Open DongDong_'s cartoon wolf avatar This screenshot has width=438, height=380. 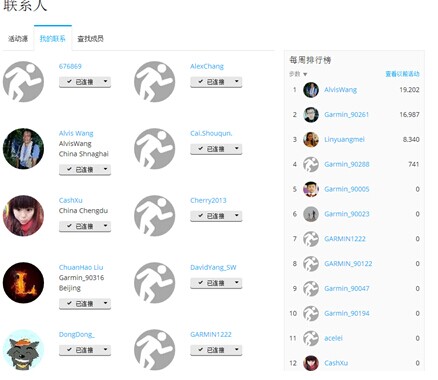click(x=23, y=350)
